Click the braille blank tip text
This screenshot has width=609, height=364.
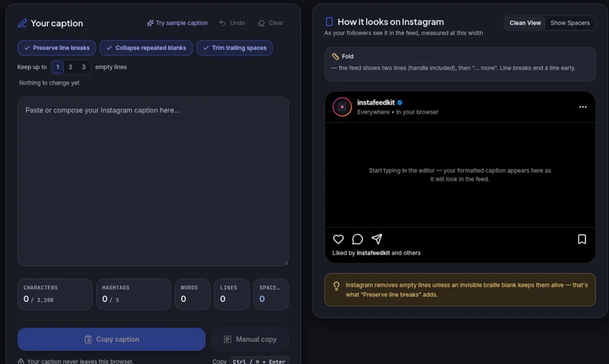coord(467,290)
